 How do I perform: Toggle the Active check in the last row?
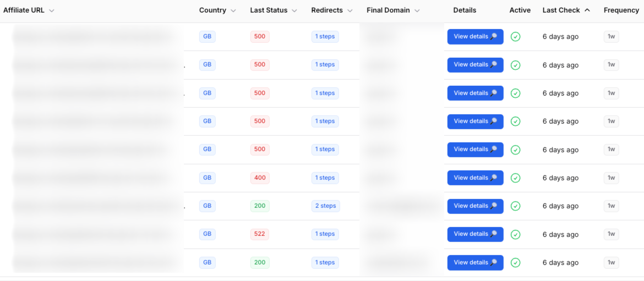click(x=515, y=263)
